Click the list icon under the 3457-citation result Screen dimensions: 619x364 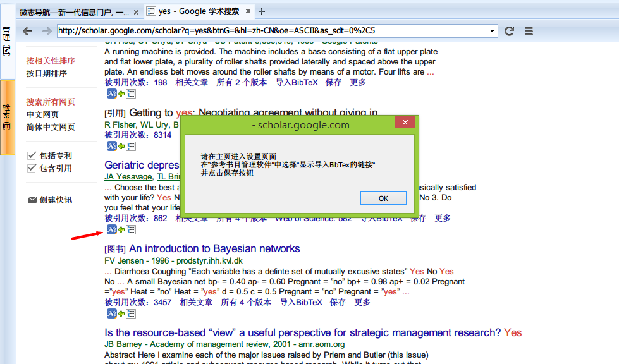point(131,313)
